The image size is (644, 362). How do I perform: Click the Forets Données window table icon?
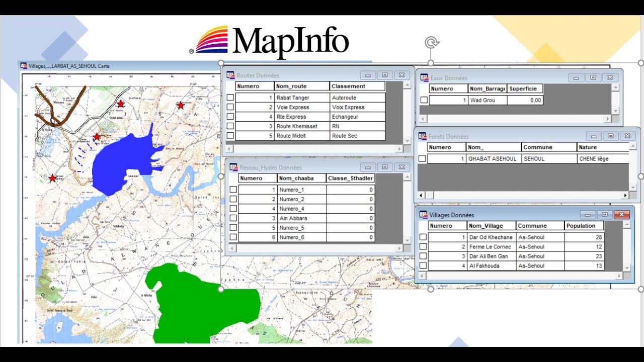[x=423, y=136]
